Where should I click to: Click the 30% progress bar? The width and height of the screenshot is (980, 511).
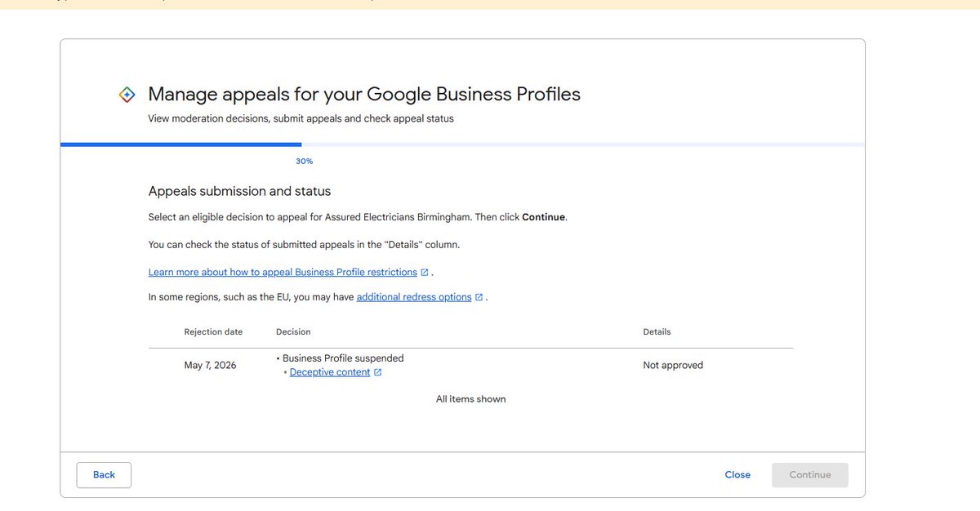click(x=462, y=144)
